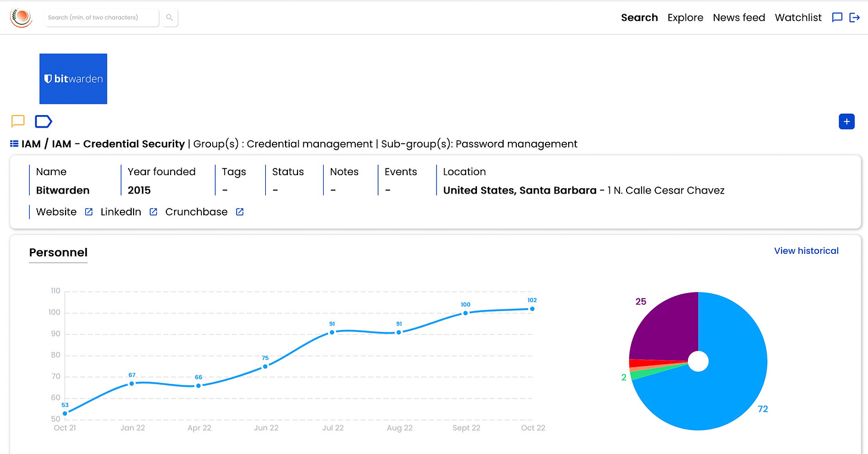Open the News feed menu item
Screen dimensions: 868x454
(x=739, y=17)
